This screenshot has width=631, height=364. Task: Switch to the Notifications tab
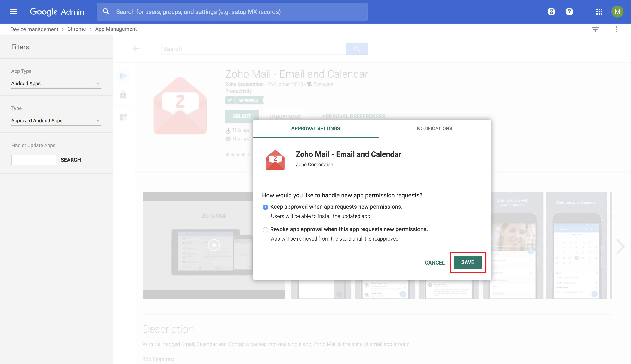(434, 129)
